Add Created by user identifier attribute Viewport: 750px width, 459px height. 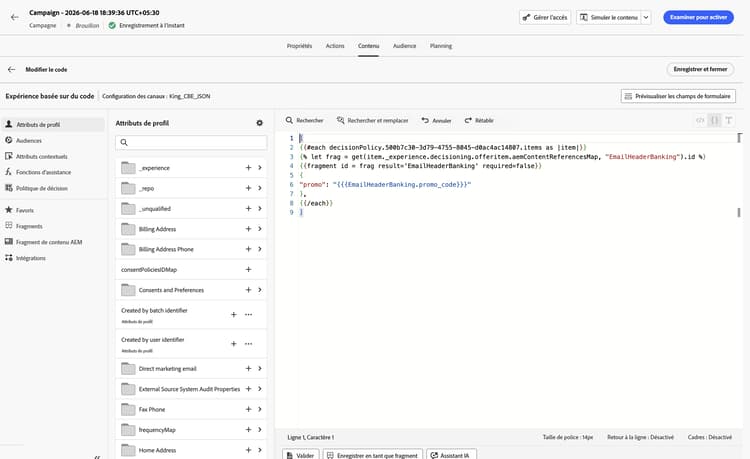pos(233,344)
